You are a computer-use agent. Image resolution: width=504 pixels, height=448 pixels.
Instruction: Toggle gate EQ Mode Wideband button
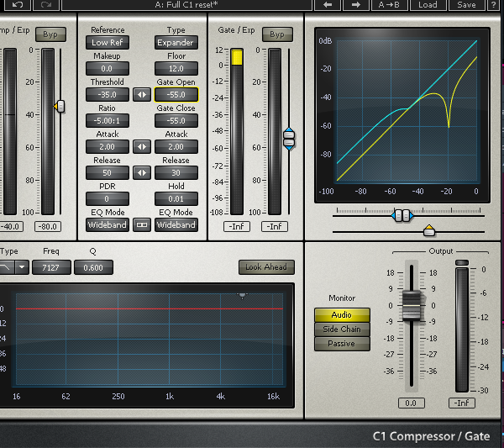176,224
